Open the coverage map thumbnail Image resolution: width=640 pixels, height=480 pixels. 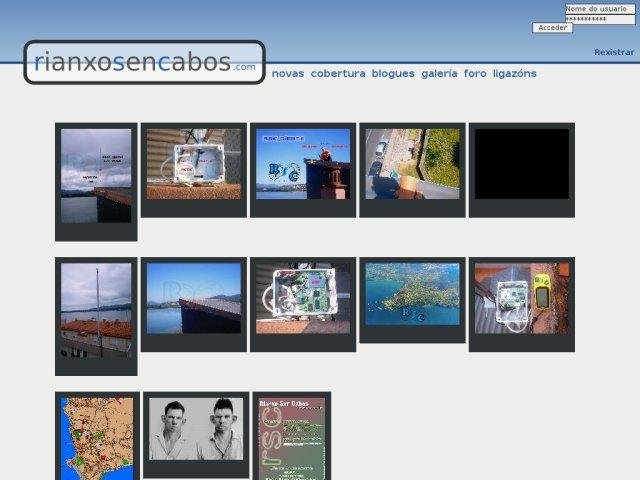[x=96, y=437]
